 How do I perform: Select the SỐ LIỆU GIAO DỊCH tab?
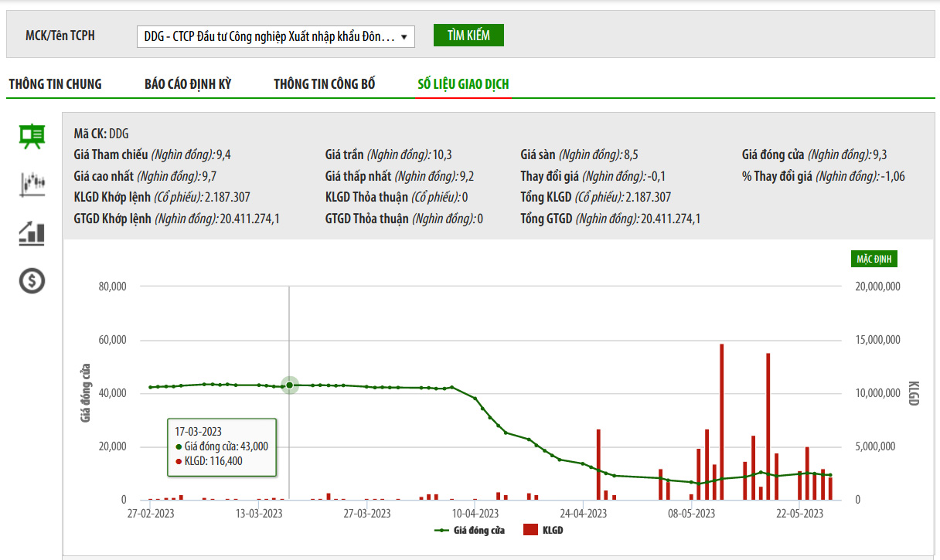[x=463, y=84]
